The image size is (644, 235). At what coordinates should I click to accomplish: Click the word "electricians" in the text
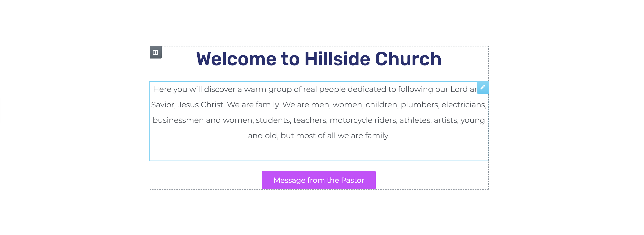tap(464, 105)
